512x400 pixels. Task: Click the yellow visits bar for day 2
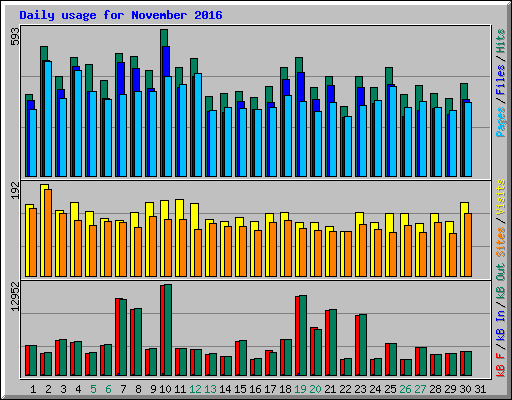(x=43, y=230)
